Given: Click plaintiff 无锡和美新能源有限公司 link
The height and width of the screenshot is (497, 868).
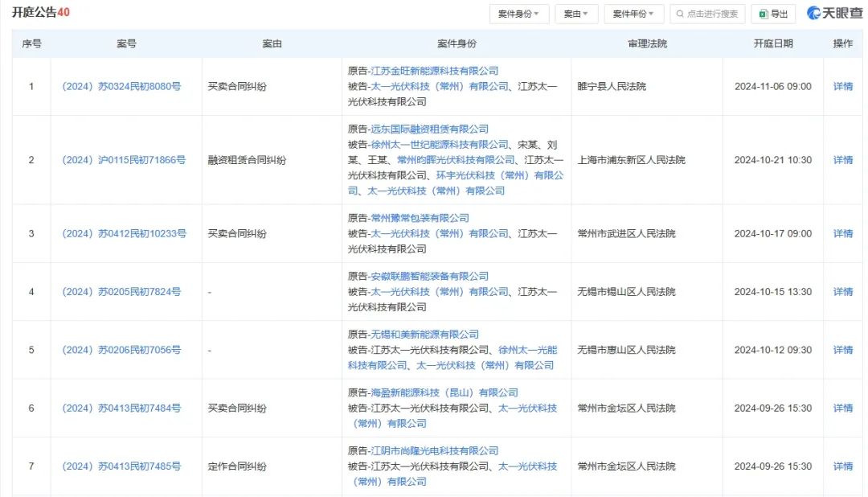Looking at the screenshot, I should click(x=424, y=335).
